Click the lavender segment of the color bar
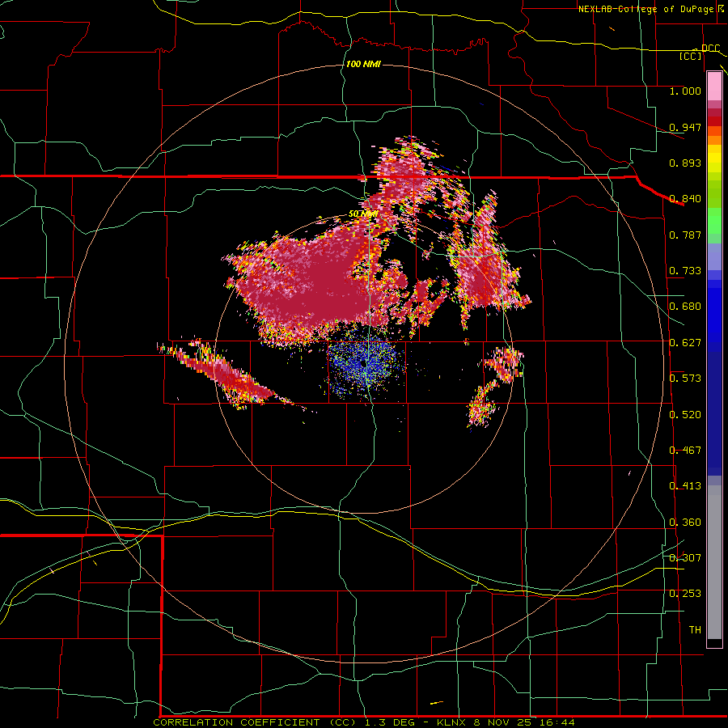 [x=714, y=256]
